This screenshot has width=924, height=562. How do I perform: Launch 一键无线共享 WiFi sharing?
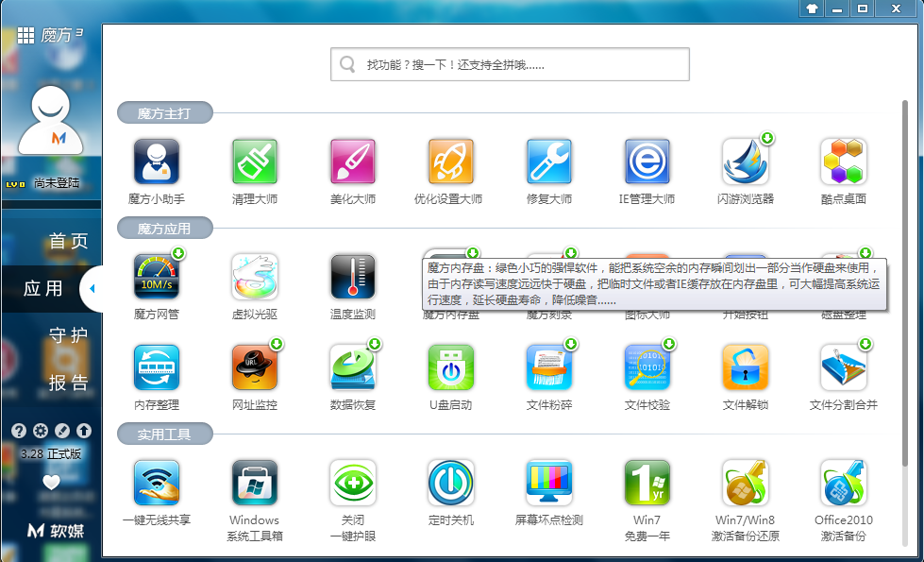click(156, 483)
